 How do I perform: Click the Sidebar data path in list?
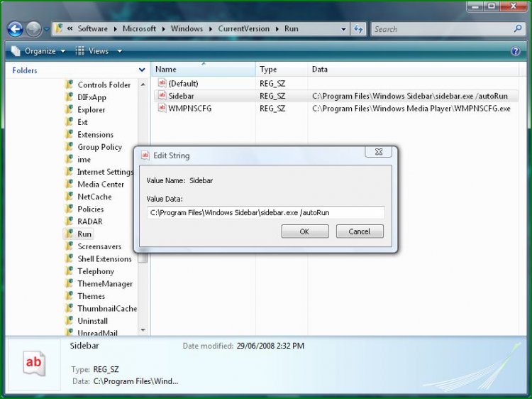point(409,96)
